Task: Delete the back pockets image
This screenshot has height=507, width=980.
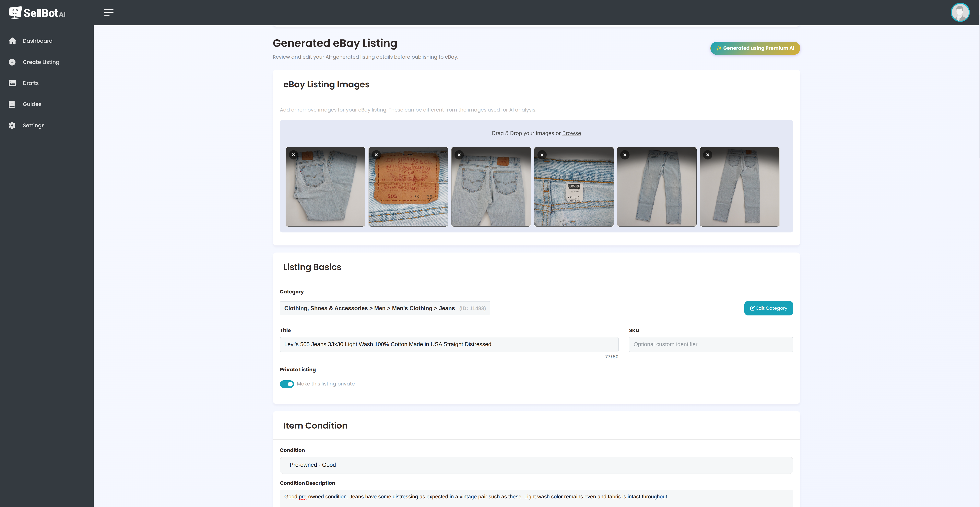Action: click(459, 155)
